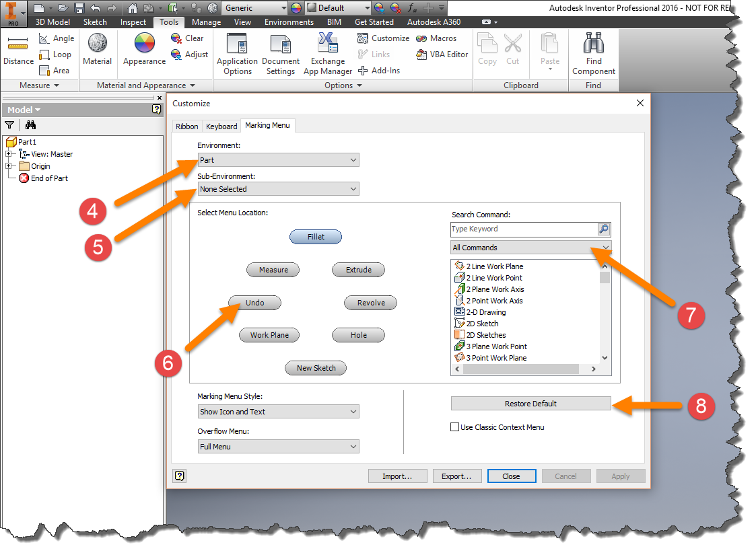The image size is (756, 553).
Task: Click the Clear appearance tool
Action: (187, 38)
